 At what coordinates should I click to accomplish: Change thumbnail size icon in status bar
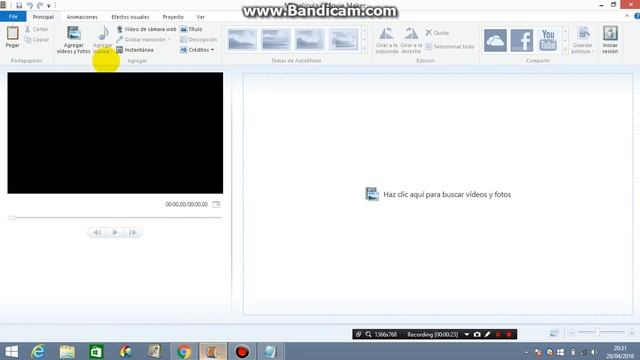[554, 333]
